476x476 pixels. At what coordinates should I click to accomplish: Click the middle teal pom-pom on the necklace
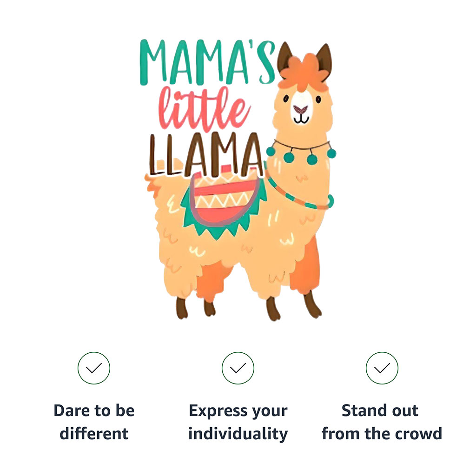312,159
